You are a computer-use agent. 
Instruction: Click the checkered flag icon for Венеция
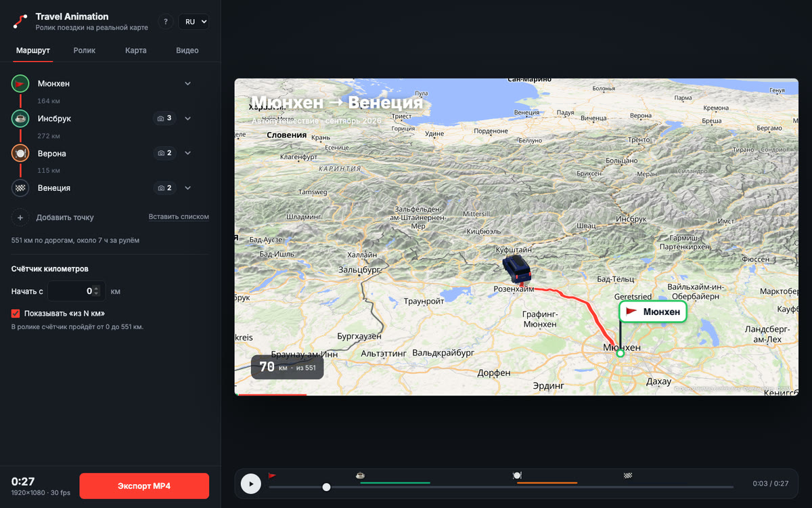pos(20,188)
